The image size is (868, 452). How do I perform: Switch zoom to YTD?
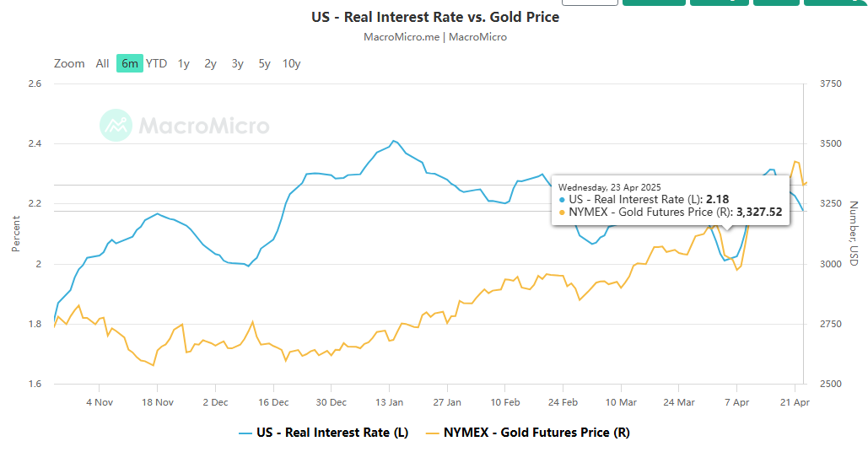(x=156, y=63)
